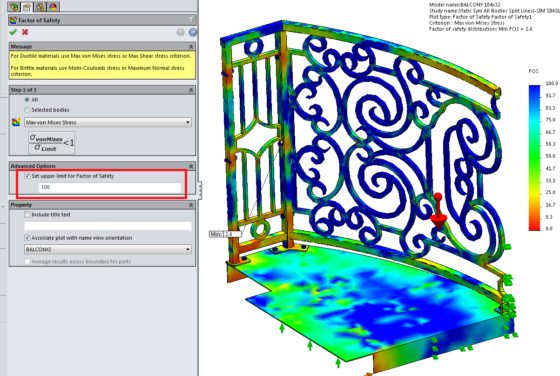
Task: Click legend minimum value 0.0
Action: tap(549, 229)
